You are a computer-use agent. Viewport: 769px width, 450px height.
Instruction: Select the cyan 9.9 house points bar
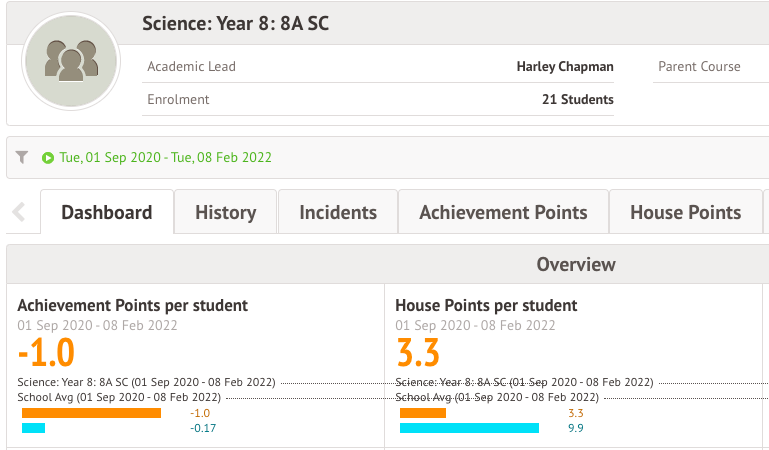coord(469,428)
